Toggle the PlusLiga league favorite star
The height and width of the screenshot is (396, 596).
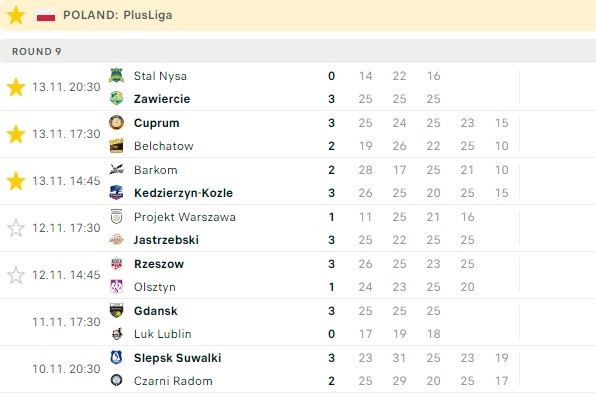pyautogui.click(x=16, y=16)
